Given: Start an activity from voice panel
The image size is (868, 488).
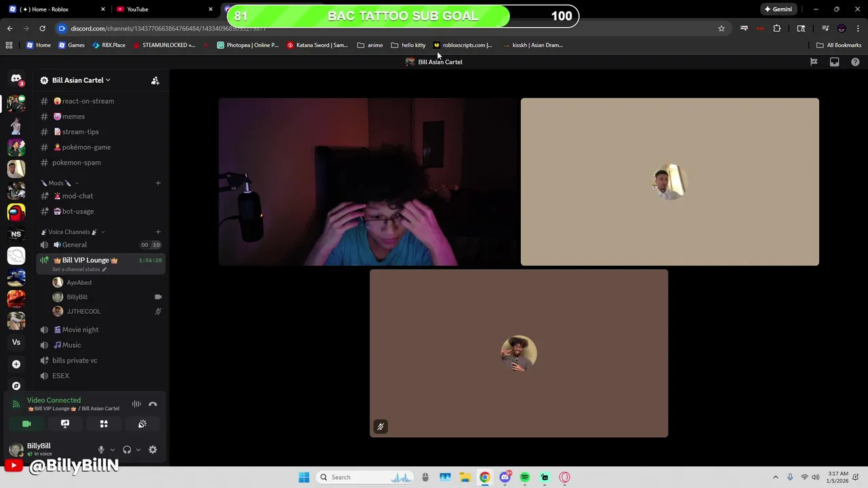Looking at the screenshot, I should (x=104, y=424).
